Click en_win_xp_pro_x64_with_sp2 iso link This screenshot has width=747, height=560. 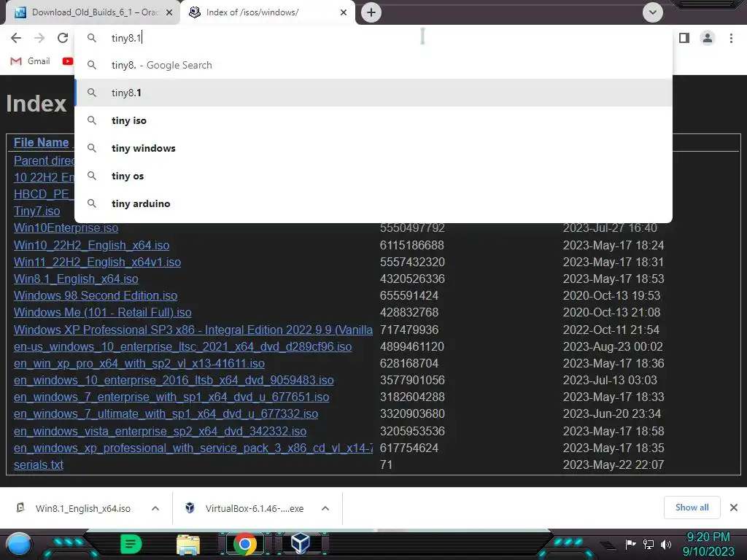point(139,363)
